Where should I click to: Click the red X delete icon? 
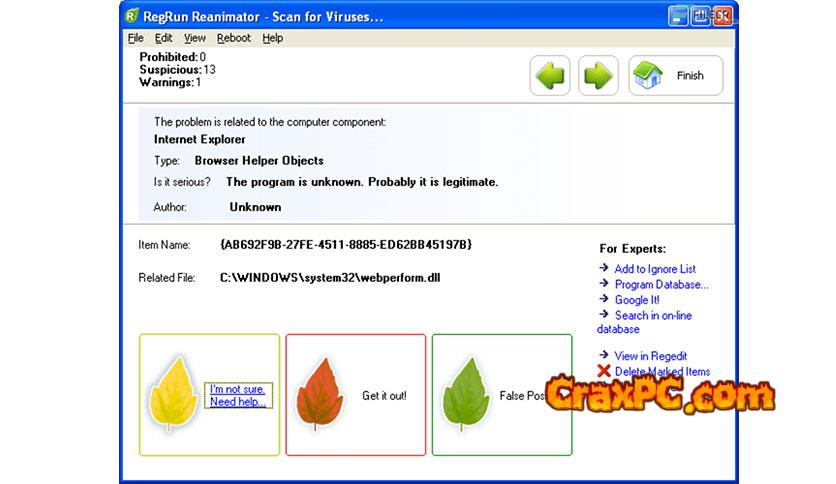604,371
